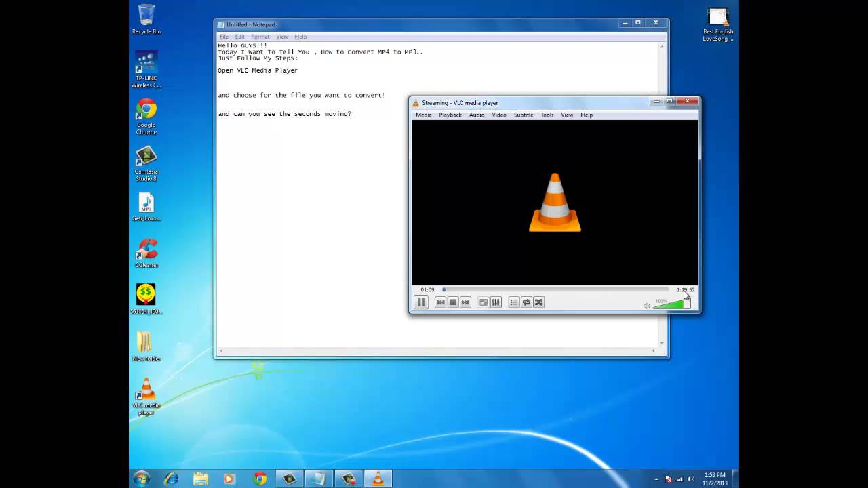
Task: Select Camtasia Studio 8 desktop shortcut
Action: pos(146,163)
